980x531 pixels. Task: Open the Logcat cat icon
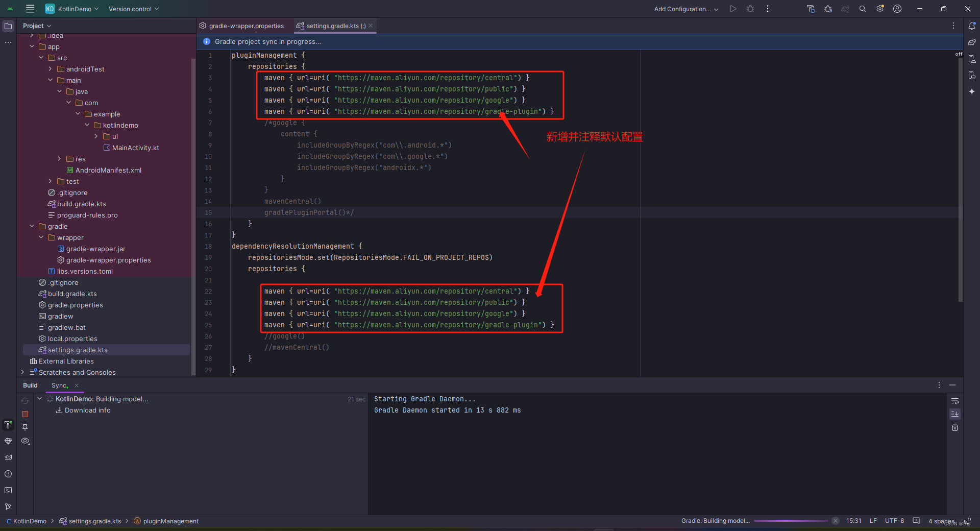[x=8, y=457]
